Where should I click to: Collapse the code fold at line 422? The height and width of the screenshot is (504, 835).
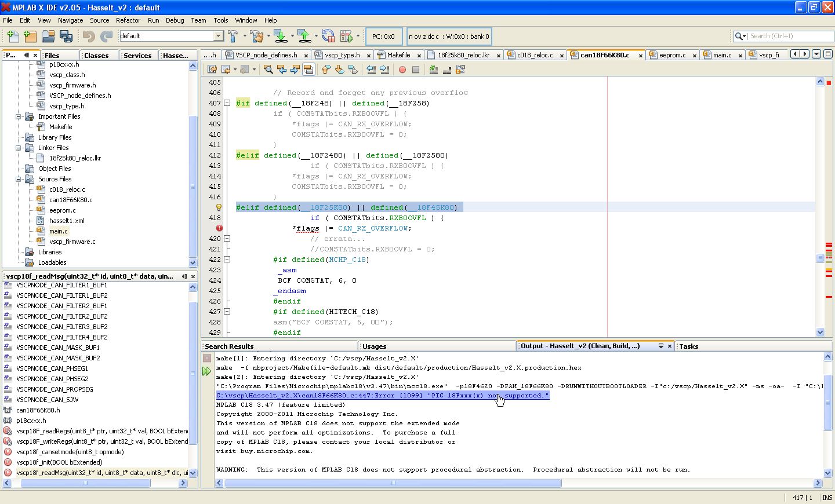pos(227,260)
